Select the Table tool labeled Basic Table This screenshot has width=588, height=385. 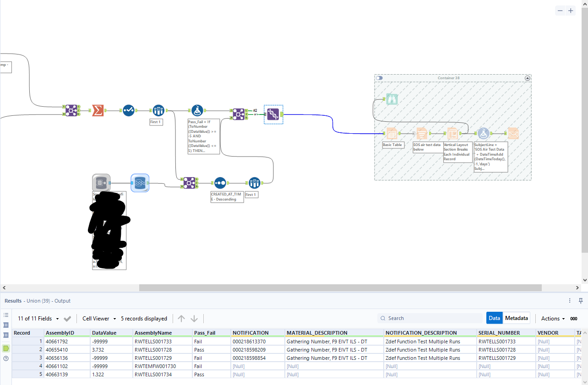tap(392, 133)
